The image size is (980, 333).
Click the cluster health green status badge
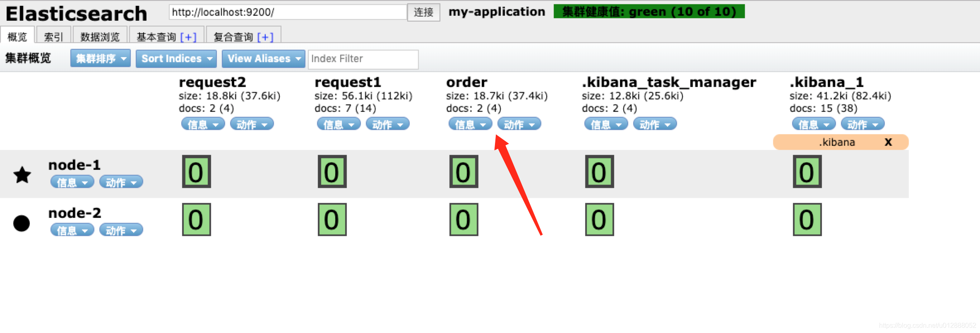[649, 12]
